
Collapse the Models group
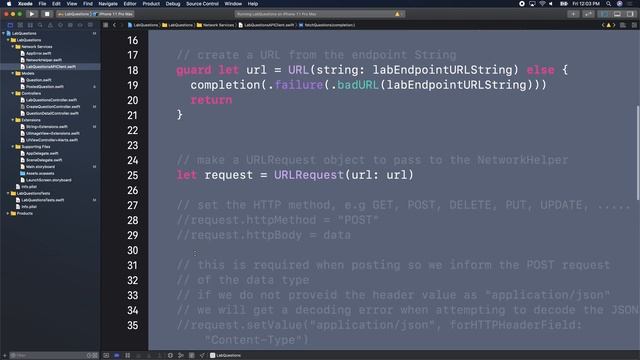[13, 73]
